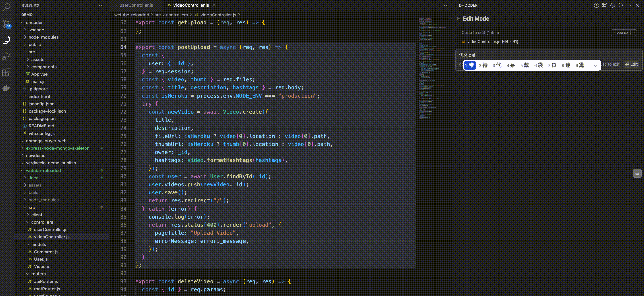Start a new DHCODER chat with plus
644x296 pixels.
click(588, 5)
